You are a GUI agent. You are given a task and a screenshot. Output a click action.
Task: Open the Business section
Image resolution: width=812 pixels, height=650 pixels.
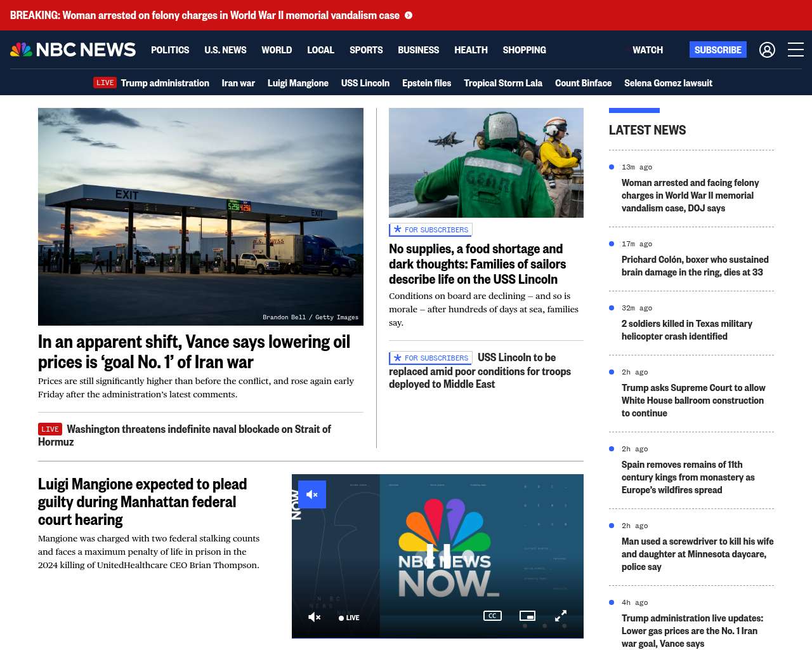click(x=418, y=50)
